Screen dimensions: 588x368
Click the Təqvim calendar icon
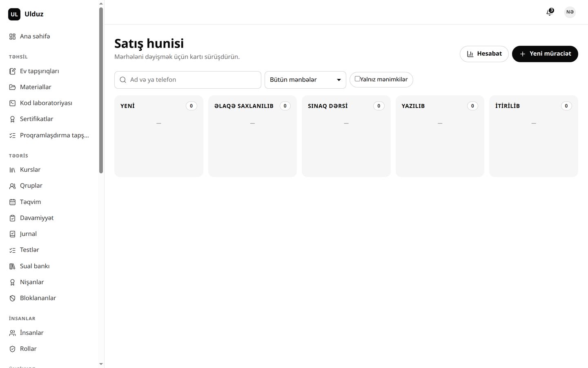point(12,202)
